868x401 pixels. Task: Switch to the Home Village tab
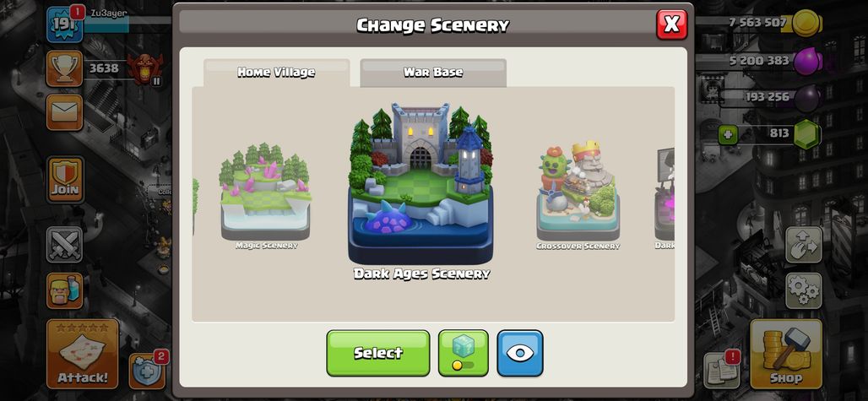pos(276,73)
